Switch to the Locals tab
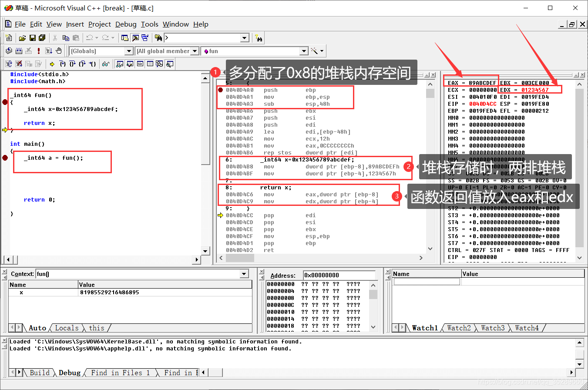The width and height of the screenshot is (588, 390). [x=67, y=328]
